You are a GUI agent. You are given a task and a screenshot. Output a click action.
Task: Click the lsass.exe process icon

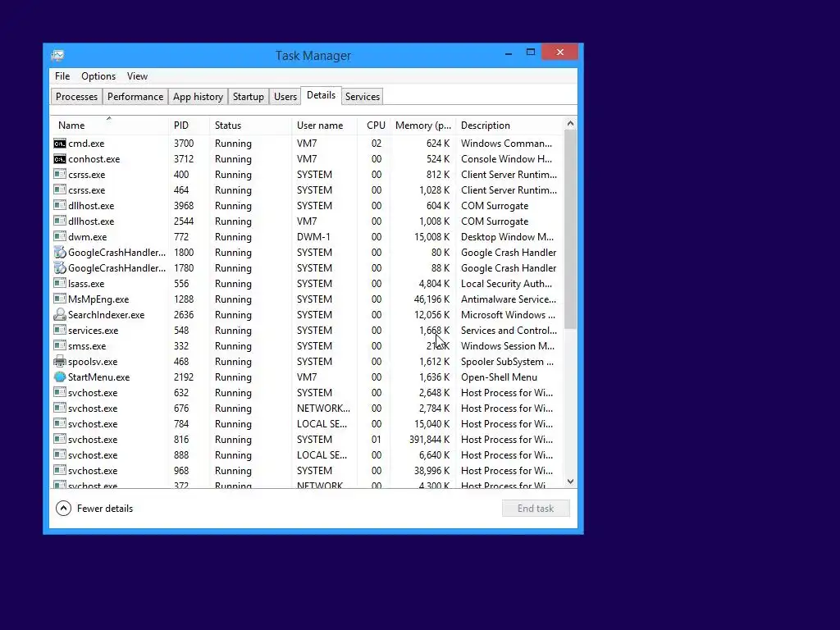tap(60, 283)
